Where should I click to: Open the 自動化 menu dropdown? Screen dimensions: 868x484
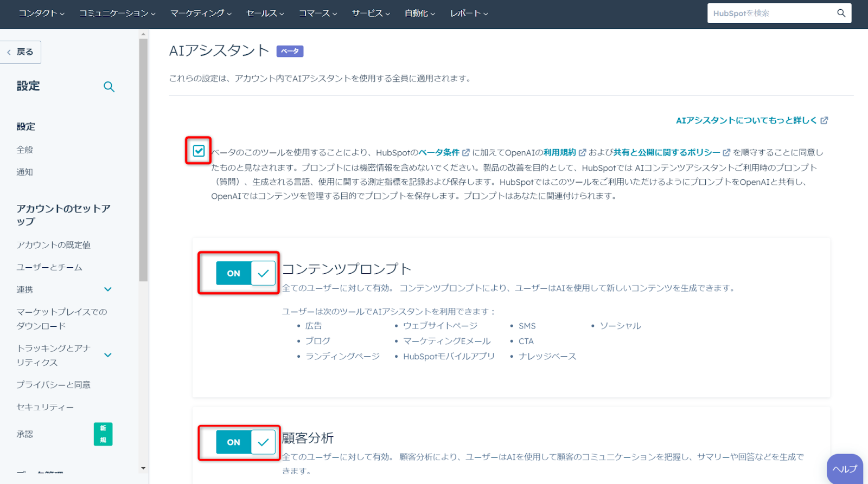(x=419, y=13)
